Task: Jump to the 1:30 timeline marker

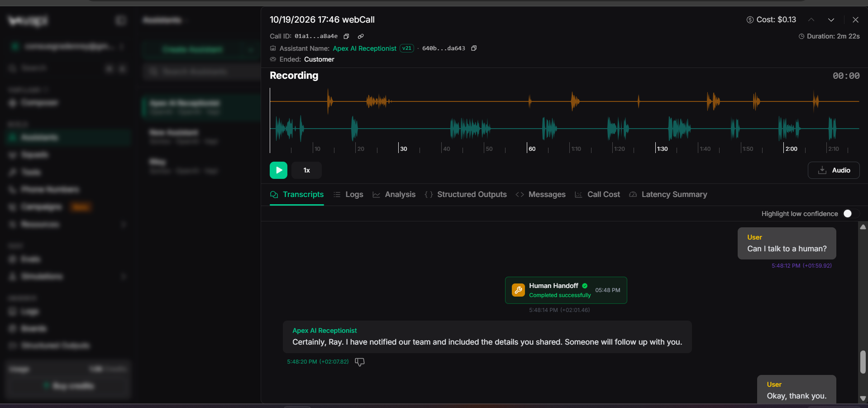Action: (663, 149)
